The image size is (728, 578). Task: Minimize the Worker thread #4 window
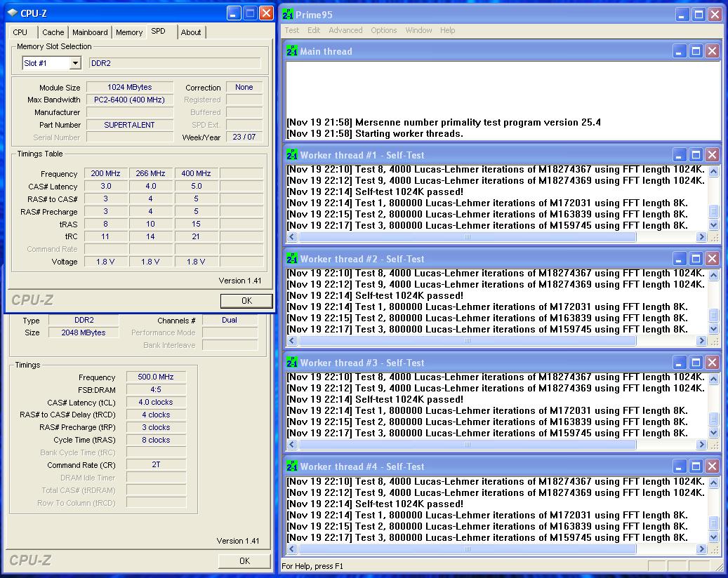(x=680, y=466)
